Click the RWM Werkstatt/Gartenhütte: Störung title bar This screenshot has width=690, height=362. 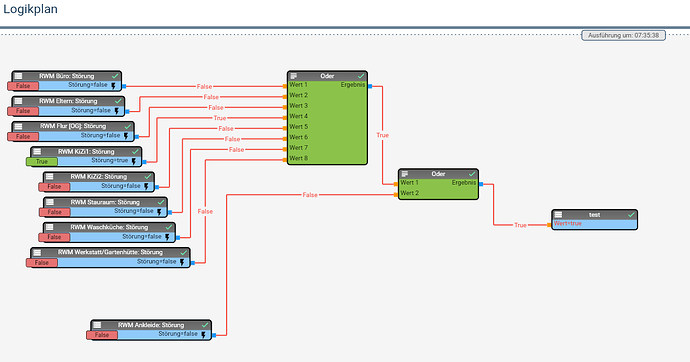click(x=110, y=252)
